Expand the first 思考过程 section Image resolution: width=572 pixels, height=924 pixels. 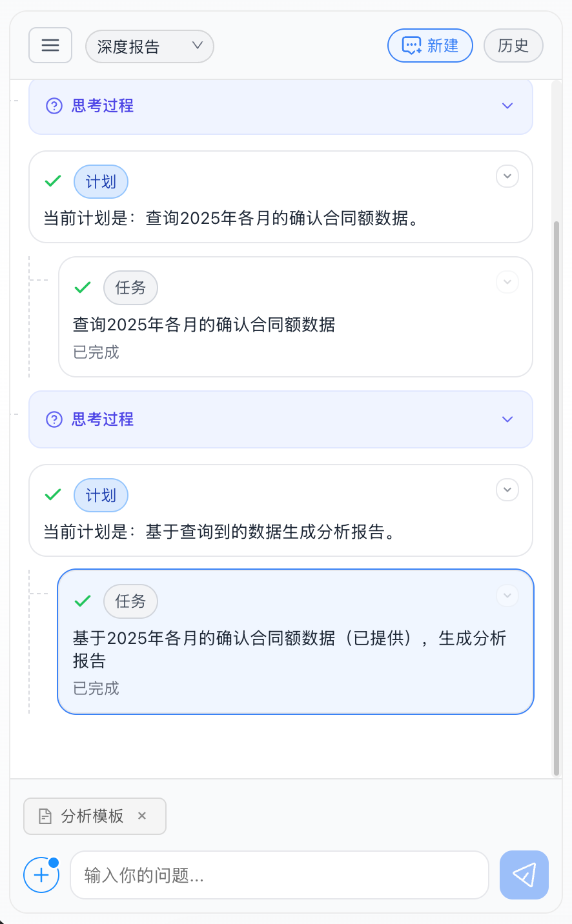click(x=507, y=106)
